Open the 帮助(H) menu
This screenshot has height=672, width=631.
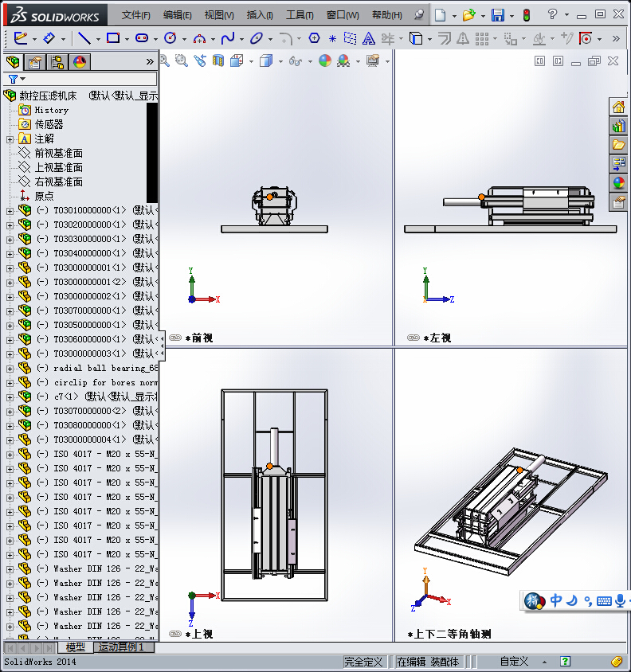pos(387,15)
